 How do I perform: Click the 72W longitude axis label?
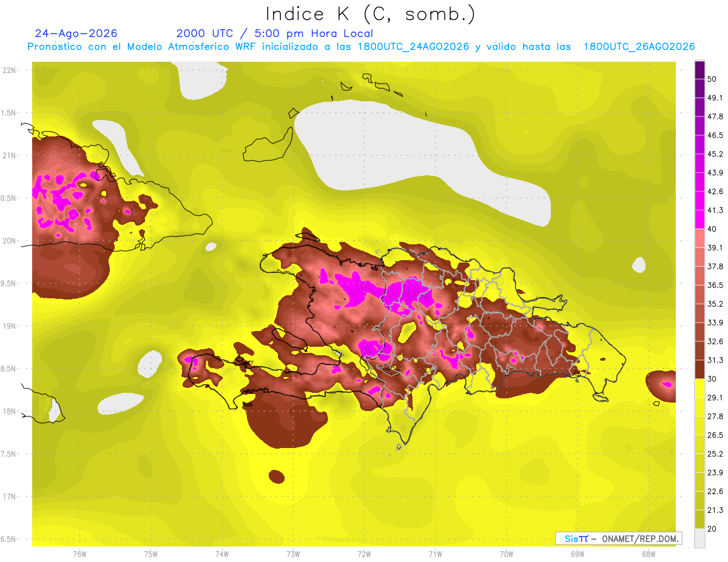coord(364,554)
